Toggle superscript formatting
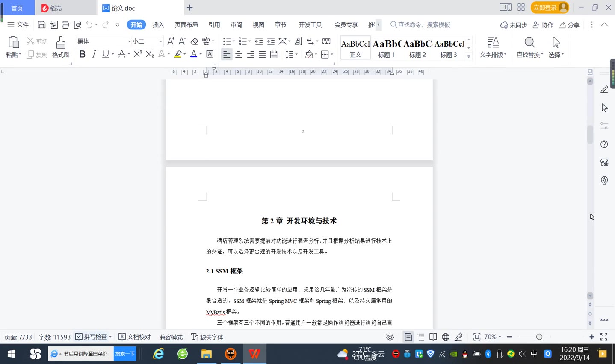 [138, 54]
